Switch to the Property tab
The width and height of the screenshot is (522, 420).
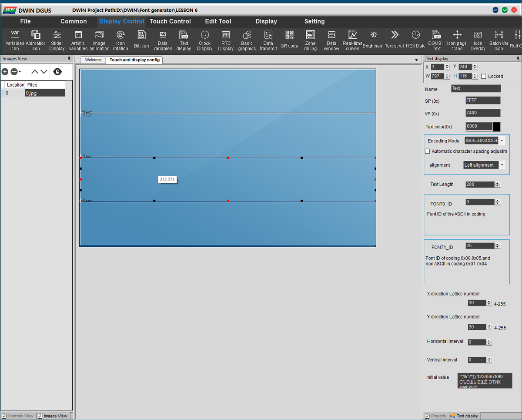[x=436, y=416]
